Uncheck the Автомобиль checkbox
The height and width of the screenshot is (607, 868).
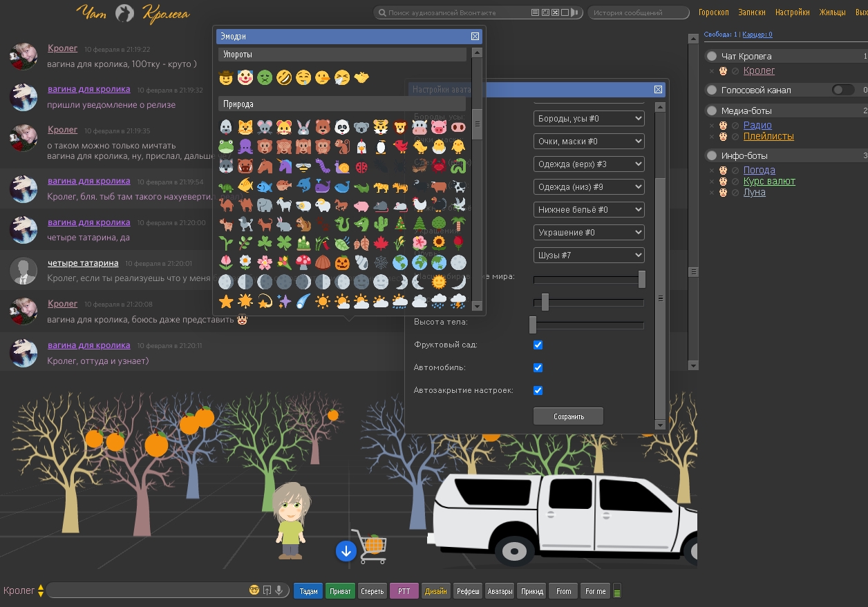point(538,367)
